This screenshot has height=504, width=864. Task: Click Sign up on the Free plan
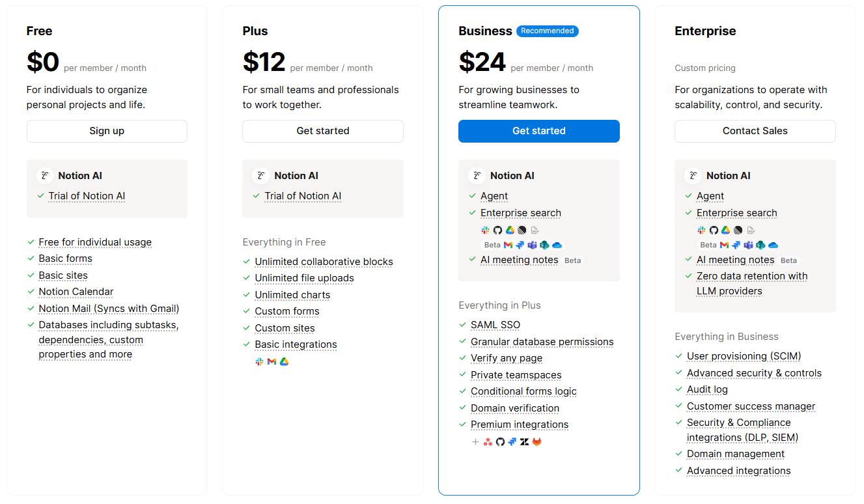[106, 131]
